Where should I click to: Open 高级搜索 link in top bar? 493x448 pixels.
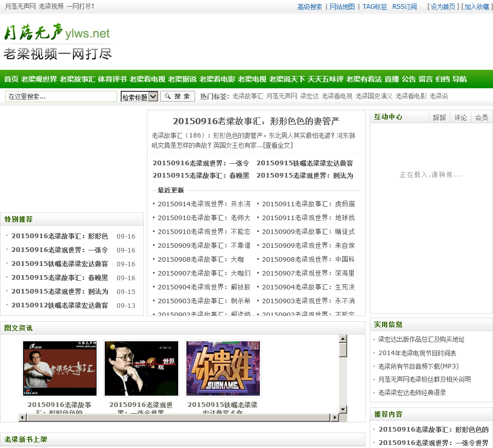click(x=310, y=7)
